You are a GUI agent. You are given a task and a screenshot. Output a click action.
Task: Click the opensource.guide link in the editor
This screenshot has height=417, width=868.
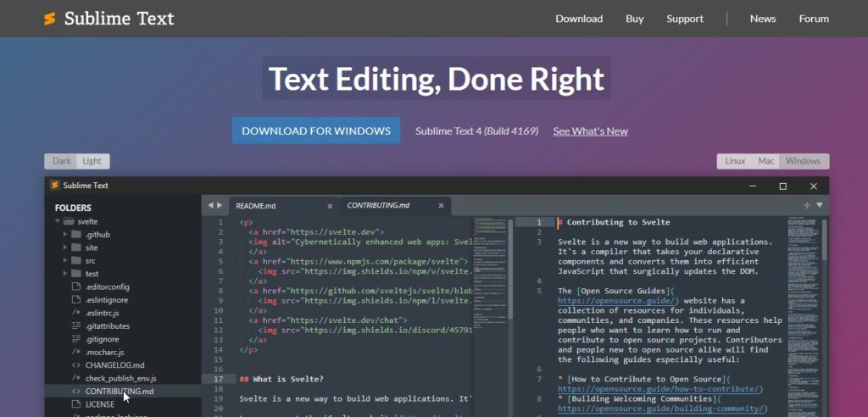[618, 301]
